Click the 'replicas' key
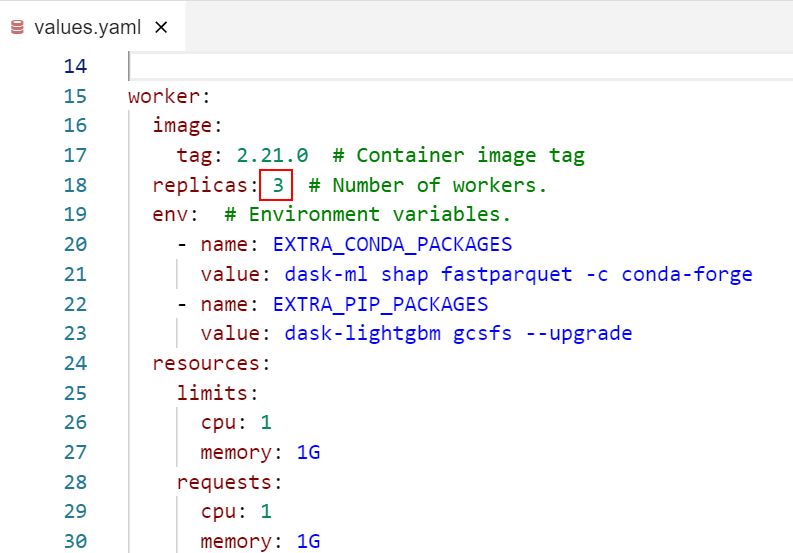The width and height of the screenshot is (793, 553). (x=200, y=185)
